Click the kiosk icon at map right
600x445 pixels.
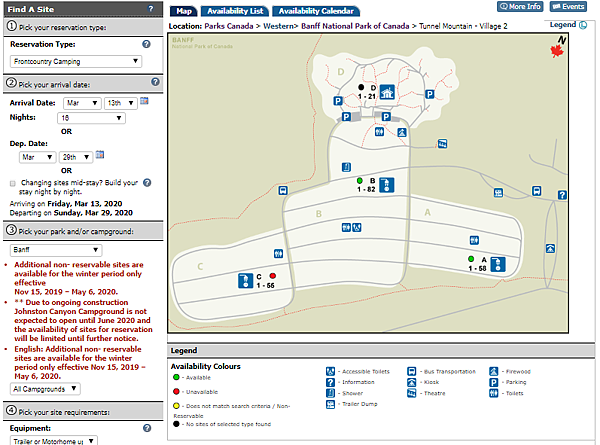click(x=550, y=248)
